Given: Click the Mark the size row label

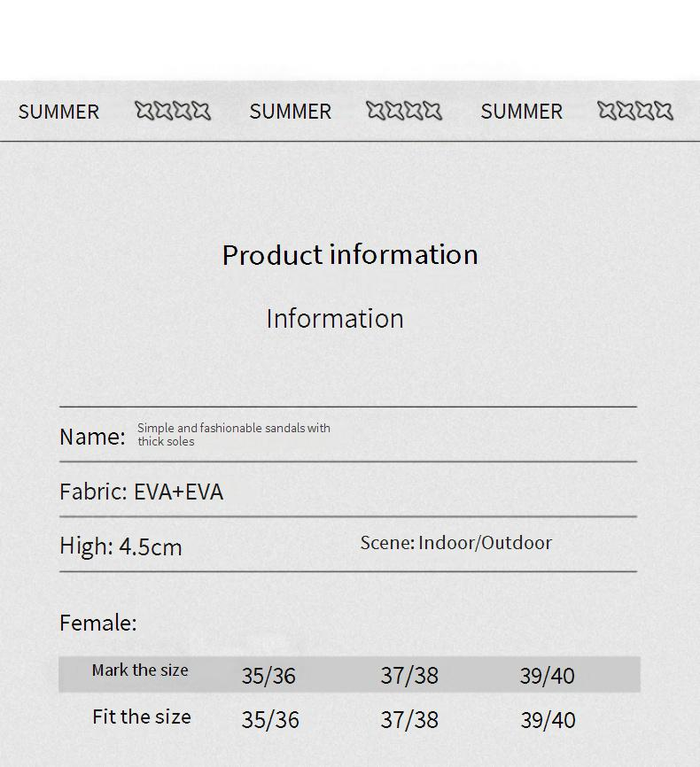Looking at the screenshot, I should (x=140, y=670).
